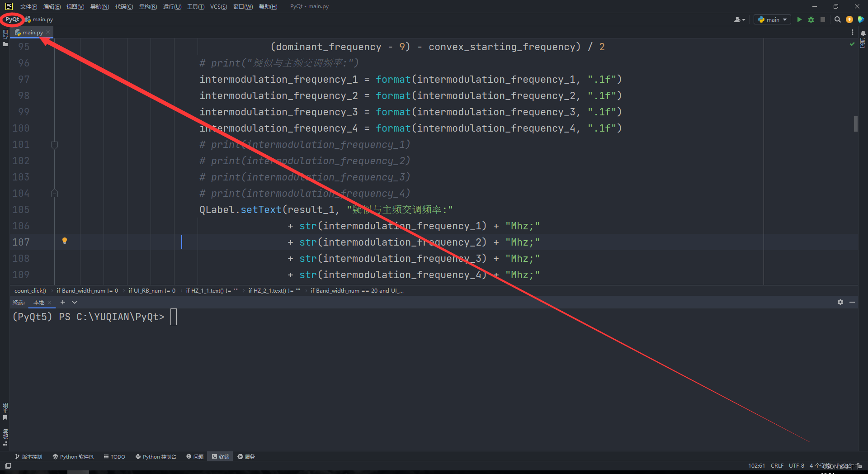868x474 pixels.
Task: Open the VCS(S) menu
Action: click(218, 6)
